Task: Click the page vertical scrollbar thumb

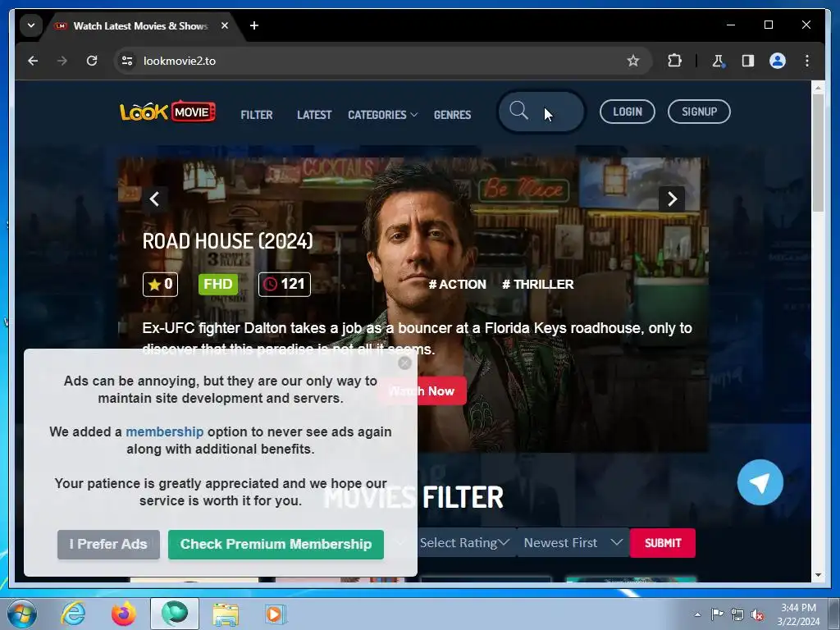Action: pyautogui.click(x=818, y=153)
